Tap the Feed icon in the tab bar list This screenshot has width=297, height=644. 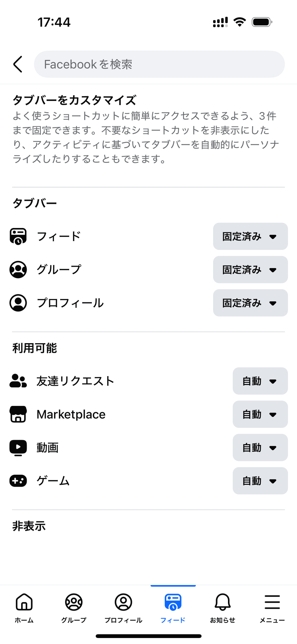[x=18, y=236]
